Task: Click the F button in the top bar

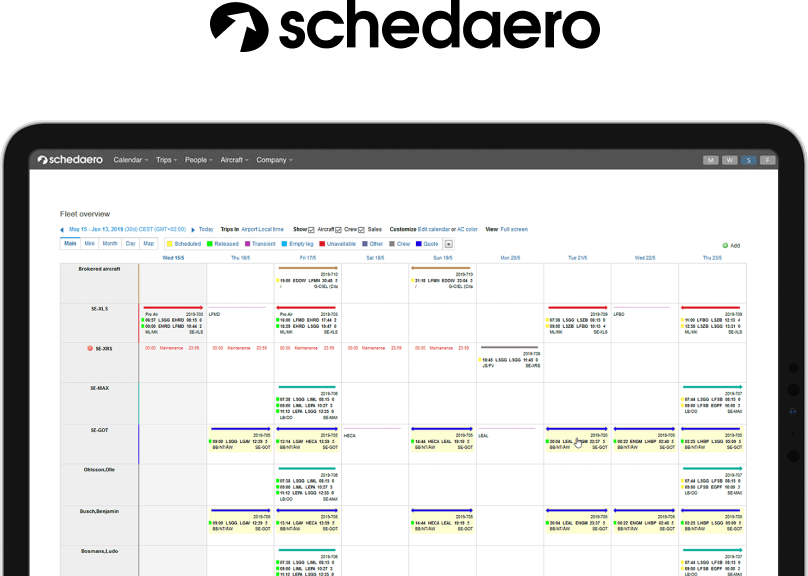Action: pos(767,160)
